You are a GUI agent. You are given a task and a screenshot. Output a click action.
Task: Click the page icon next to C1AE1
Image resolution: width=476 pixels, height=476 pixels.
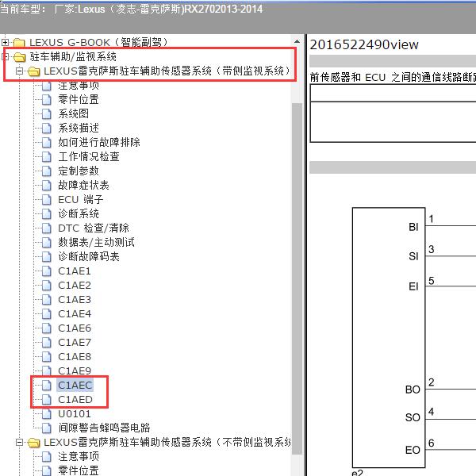pyautogui.click(x=47, y=271)
